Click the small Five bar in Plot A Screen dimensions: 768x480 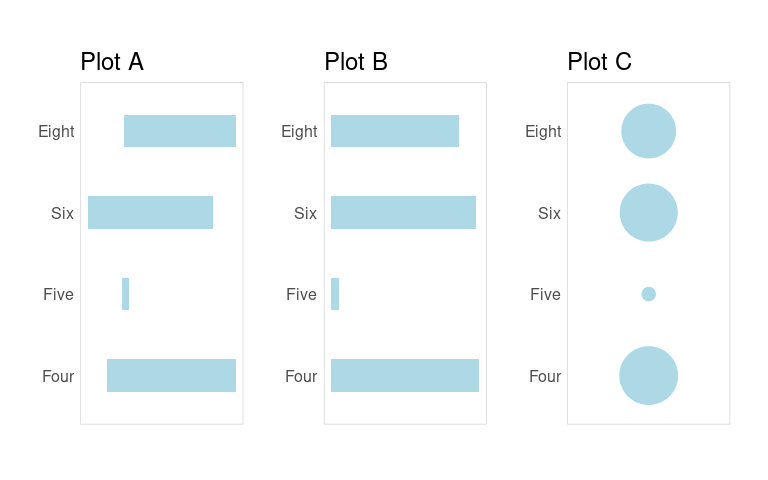(x=125, y=294)
